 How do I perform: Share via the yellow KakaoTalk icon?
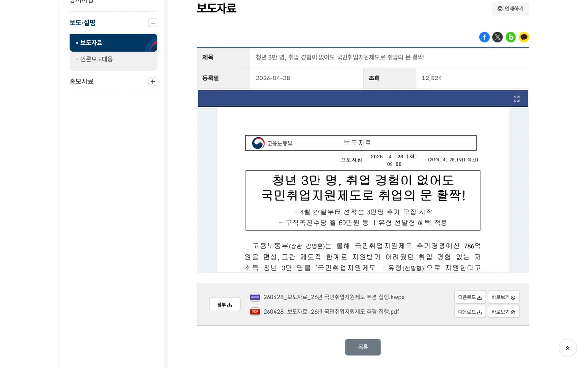pyautogui.click(x=524, y=37)
